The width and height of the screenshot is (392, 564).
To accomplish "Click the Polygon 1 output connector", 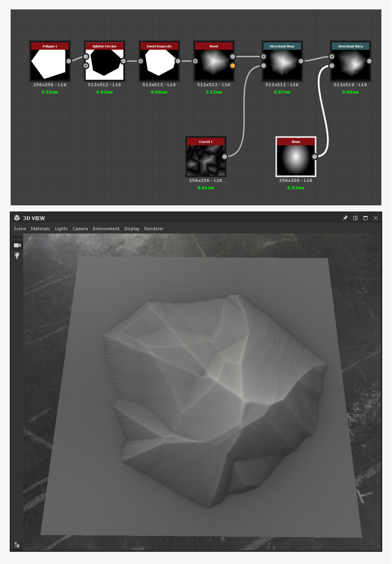I will tap(68, 61).
